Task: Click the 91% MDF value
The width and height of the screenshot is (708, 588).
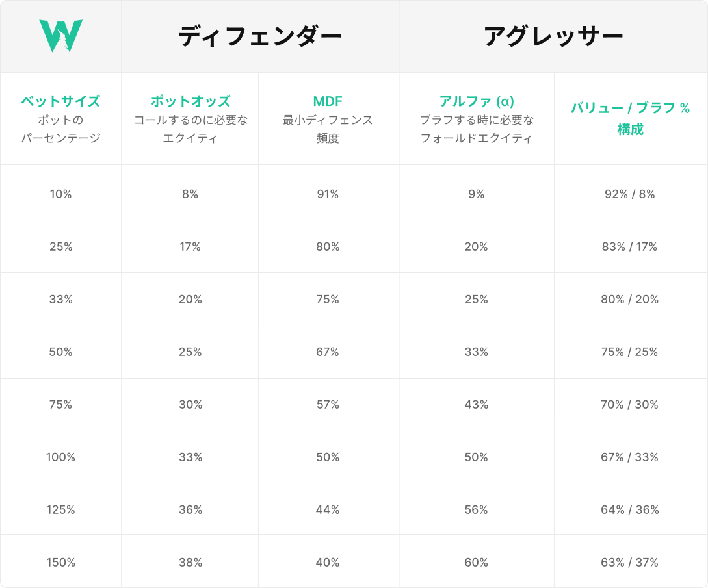Action: pyautogui.click(x=328, y=194)
